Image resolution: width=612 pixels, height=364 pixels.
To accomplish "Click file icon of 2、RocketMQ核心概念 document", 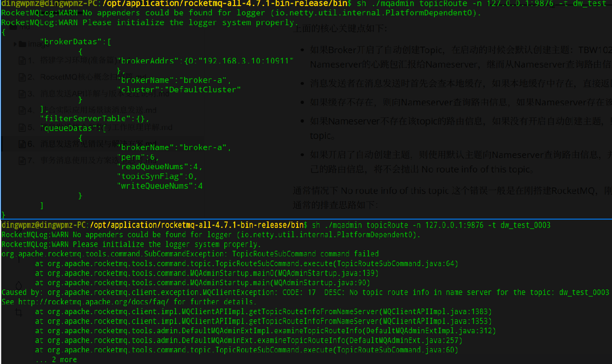I will pos(22,77).
